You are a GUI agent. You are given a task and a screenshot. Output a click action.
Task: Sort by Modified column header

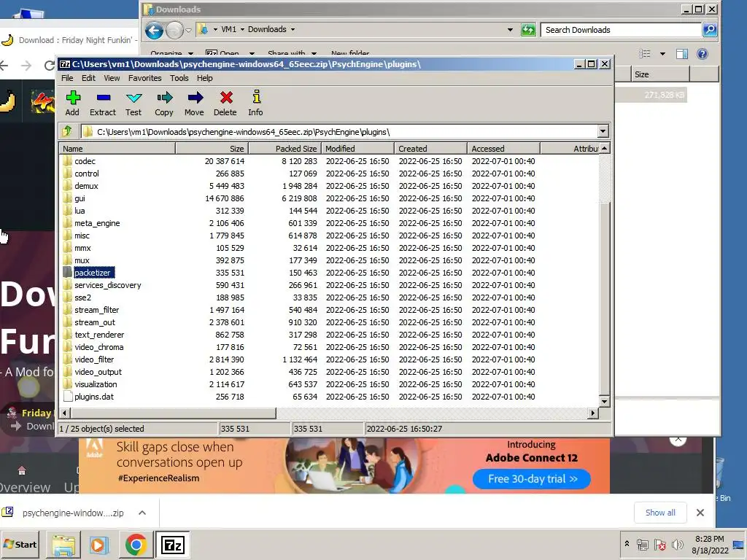[357, 149]
